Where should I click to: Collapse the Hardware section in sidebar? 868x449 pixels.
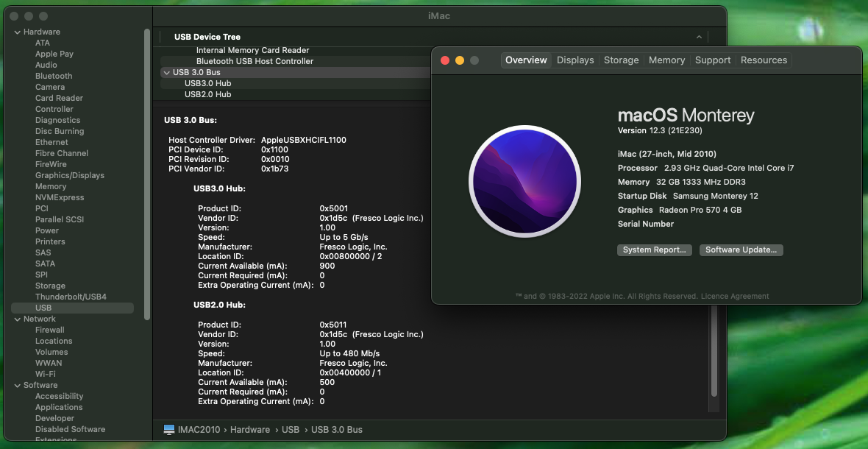tap(17, 32)
